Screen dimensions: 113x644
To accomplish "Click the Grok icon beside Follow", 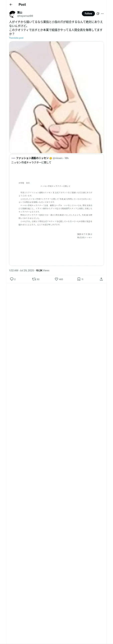I will 98,14.
